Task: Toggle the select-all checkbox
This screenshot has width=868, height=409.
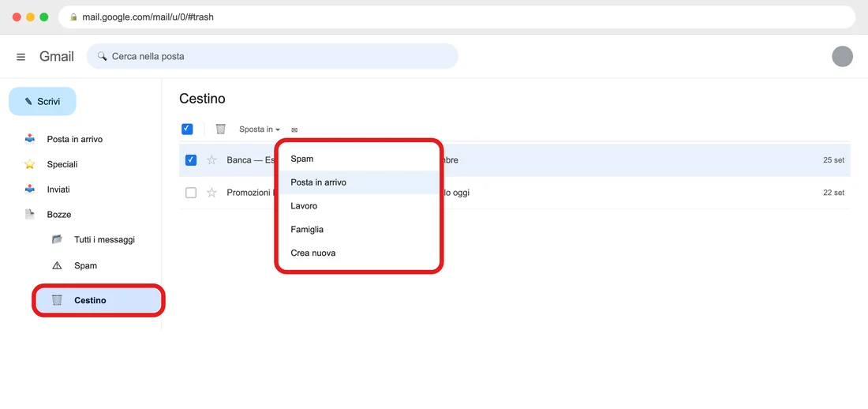Action: coord(187,129)
